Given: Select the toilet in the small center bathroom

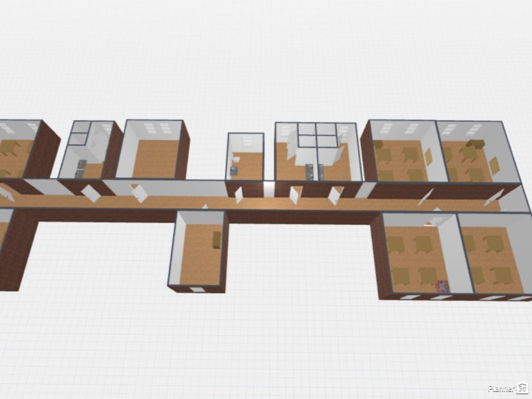Looking at the screenshot, I should click(236, 158).
